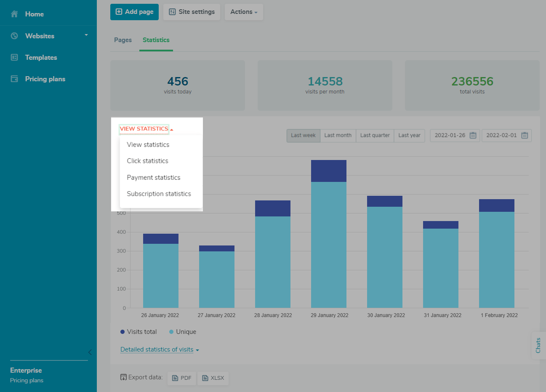Click the Home icon in the sidebar
The width and height of the screenshot is (546, 392).
pos(14,14)
